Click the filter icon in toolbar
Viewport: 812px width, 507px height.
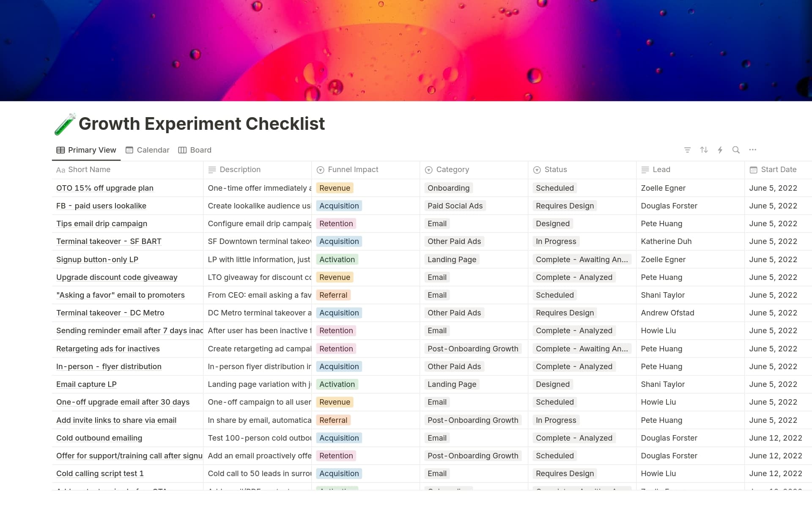pyautogui.click(x=687, y=150)
